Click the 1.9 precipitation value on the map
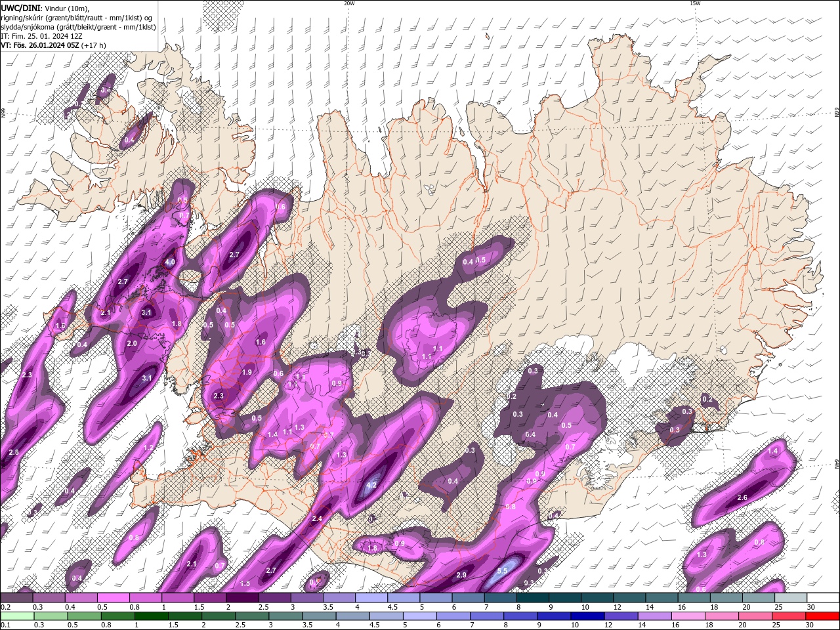The width and height of the screenshot is (840, 630). click(247, 372)
